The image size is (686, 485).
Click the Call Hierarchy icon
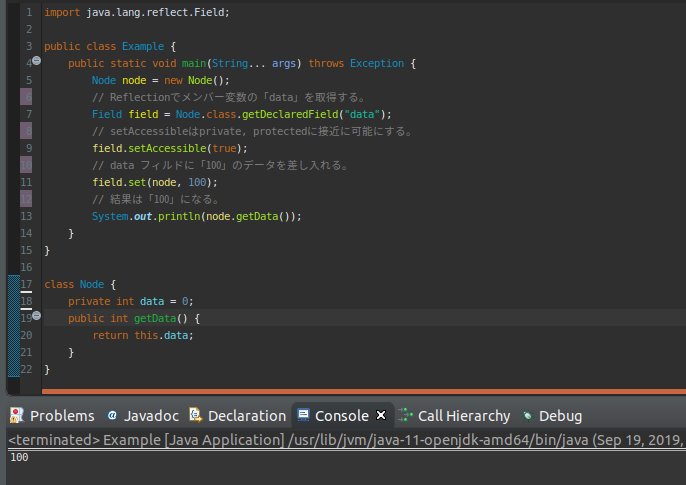click(405, 415)
